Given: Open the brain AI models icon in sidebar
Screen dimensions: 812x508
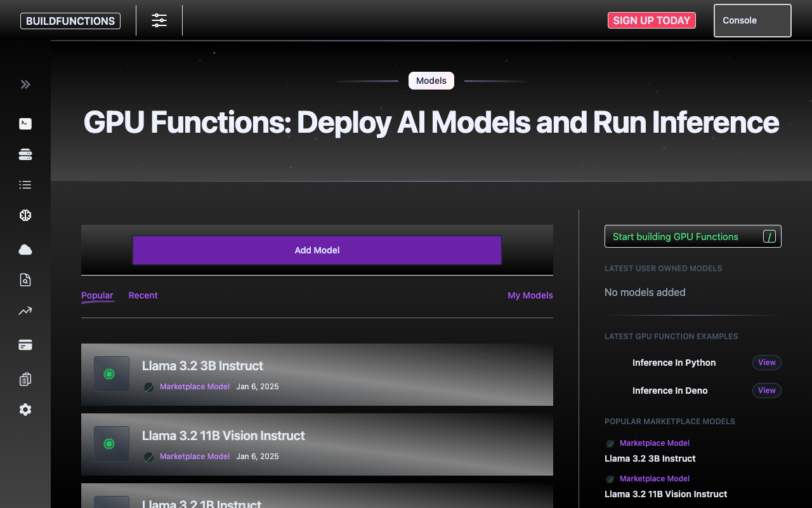Looking at the screenshot, I should coord(25,215).
